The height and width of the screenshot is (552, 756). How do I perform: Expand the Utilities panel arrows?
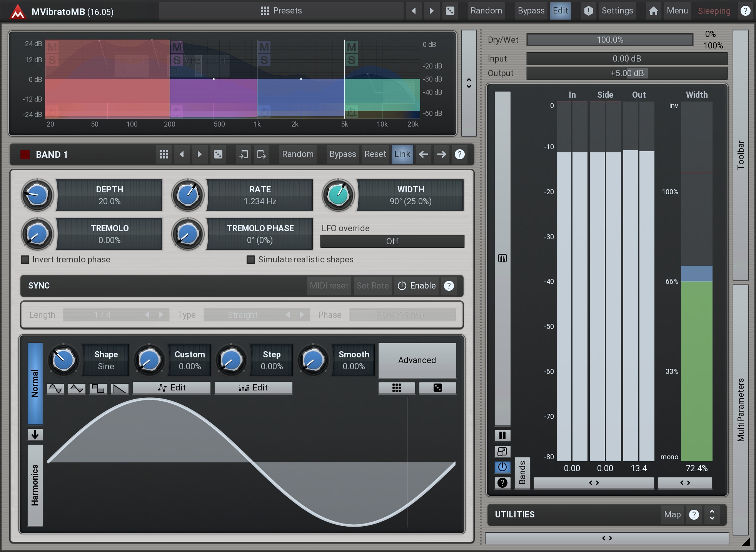712,515
